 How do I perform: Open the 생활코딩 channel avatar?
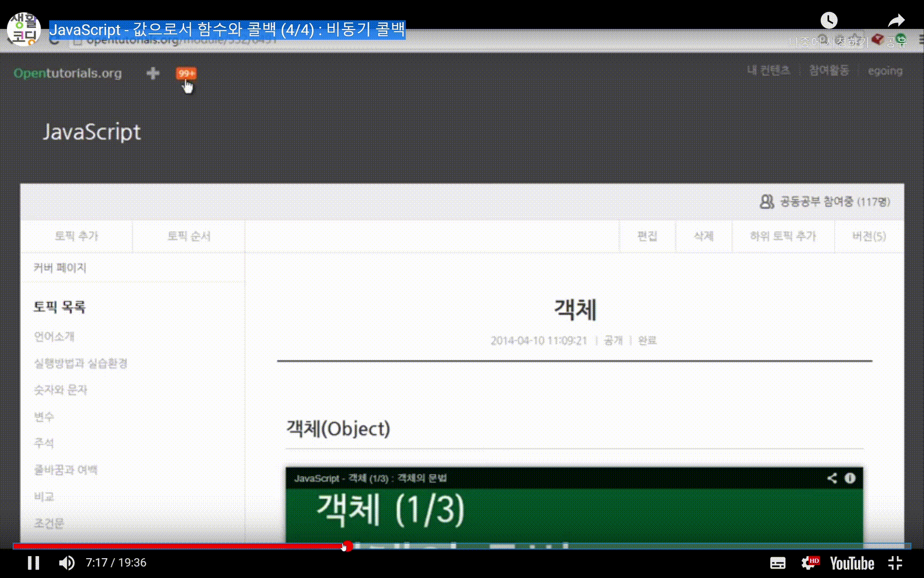pyautogui.click(x=24, y=29)
